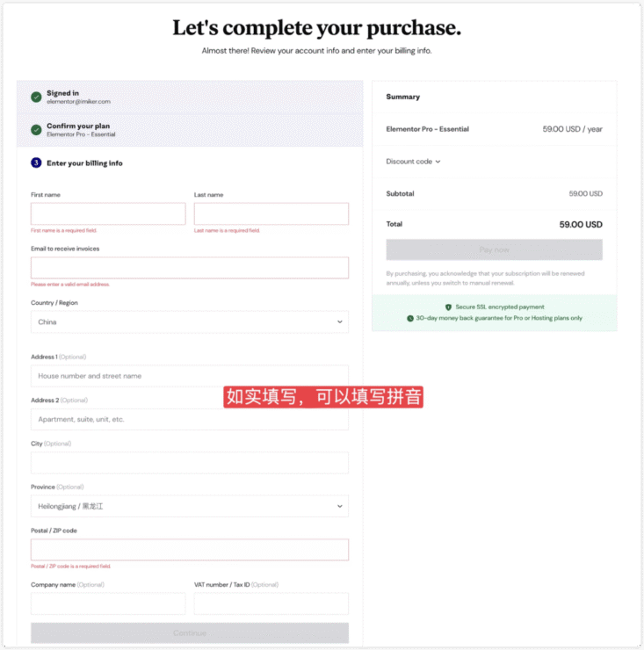Click the First name input field
The width and height of the screenshot is (644, 650).
coord(108,214)
